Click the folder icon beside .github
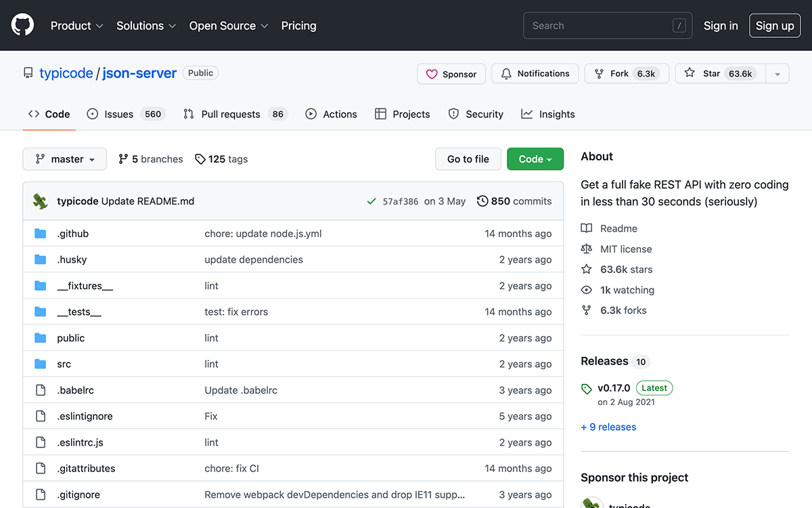Image resolution: width=812 pixels, height=508 pixels. (x=40, y=233)
